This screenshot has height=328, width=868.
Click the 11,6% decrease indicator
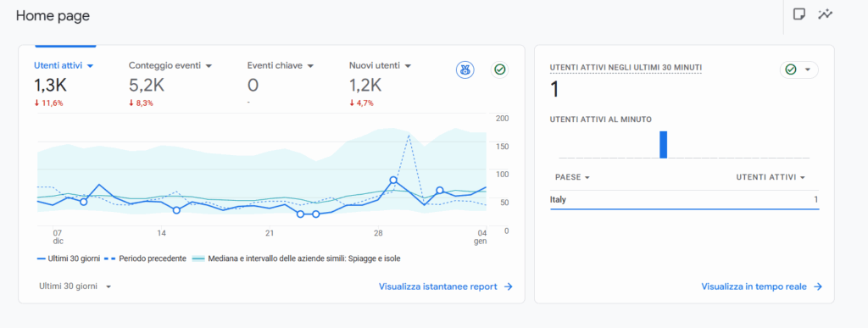pyautogui.click(x=48, y=103)
